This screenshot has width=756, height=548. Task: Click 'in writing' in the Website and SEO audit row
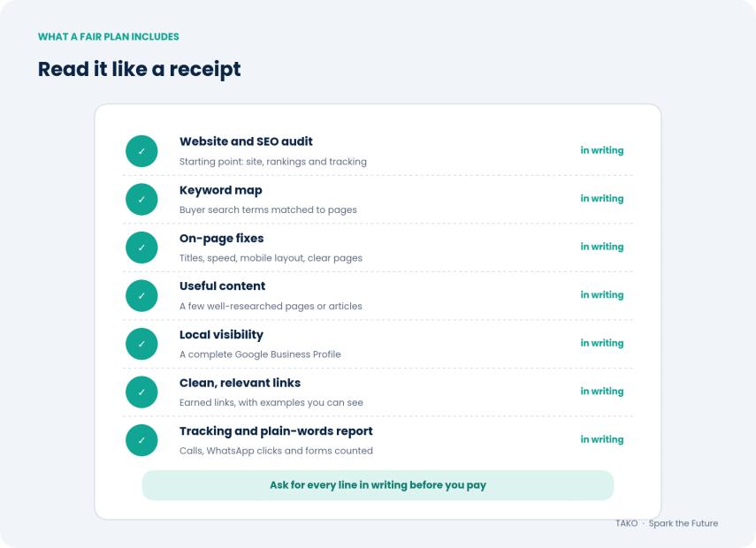[602, 150]
